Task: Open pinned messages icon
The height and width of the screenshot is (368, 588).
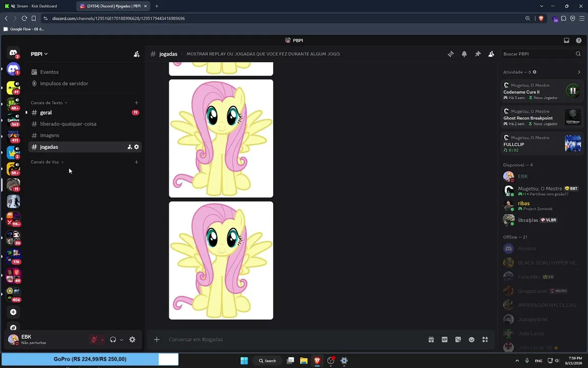Action: click(x=478, y=54)
